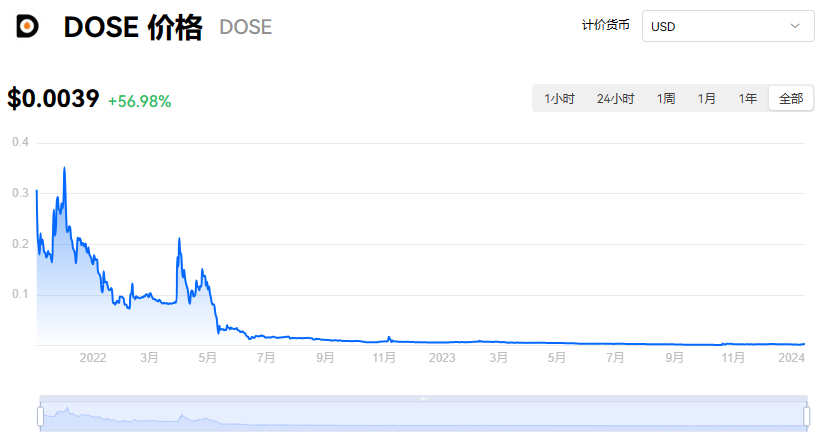Click the $0.0039 current price

(53, 99)
